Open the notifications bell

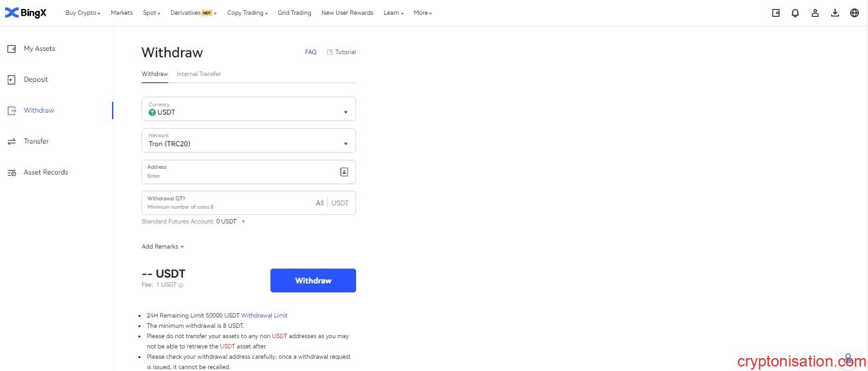tap(795, 13)
